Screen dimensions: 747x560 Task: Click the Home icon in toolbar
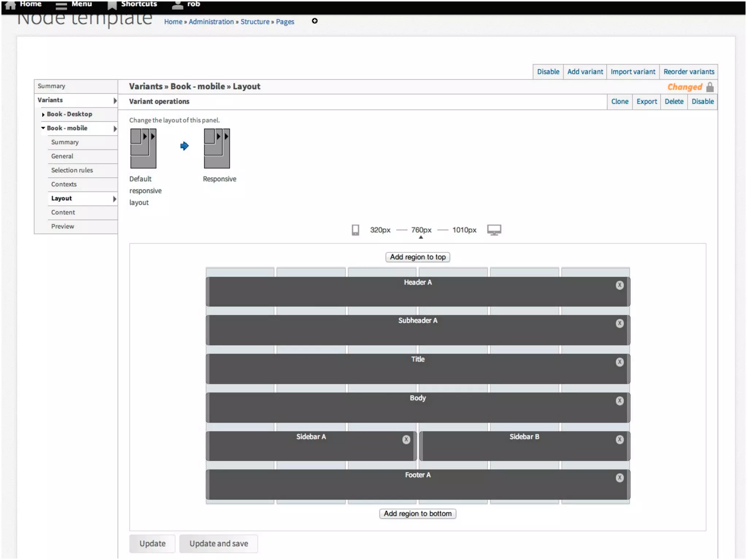point(10,5)
